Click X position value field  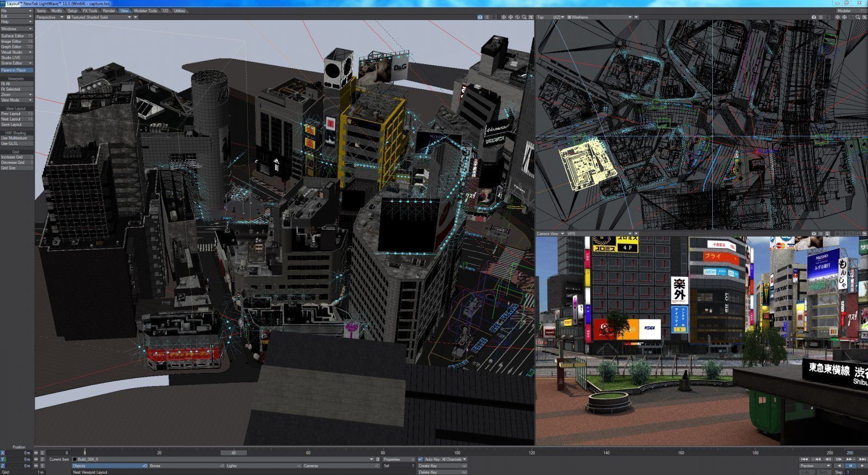(19, 453)
